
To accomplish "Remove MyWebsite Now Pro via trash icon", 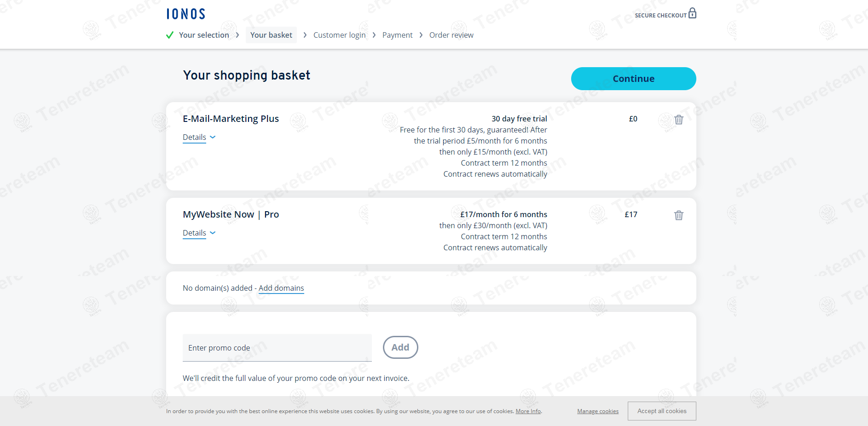I will click(679, 215).
